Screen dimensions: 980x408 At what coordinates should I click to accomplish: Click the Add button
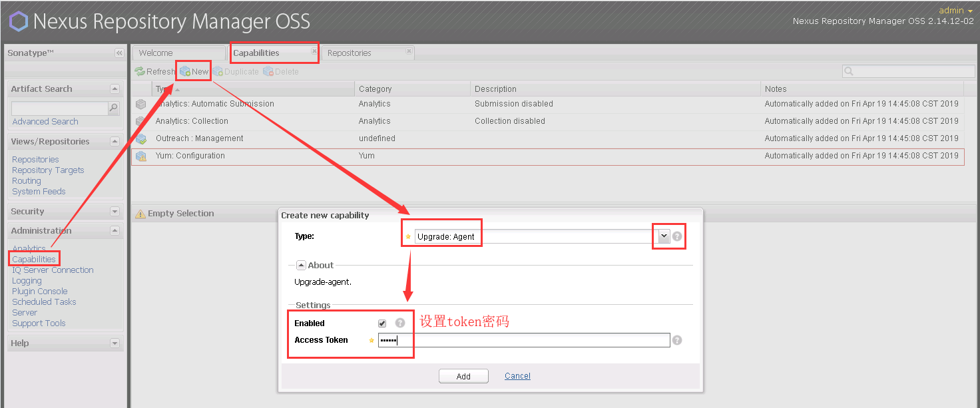[463, 376]
